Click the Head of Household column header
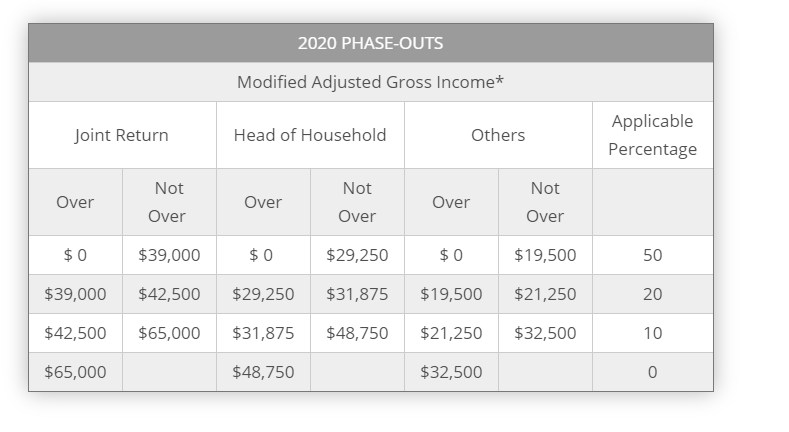 tap(310, 135)
